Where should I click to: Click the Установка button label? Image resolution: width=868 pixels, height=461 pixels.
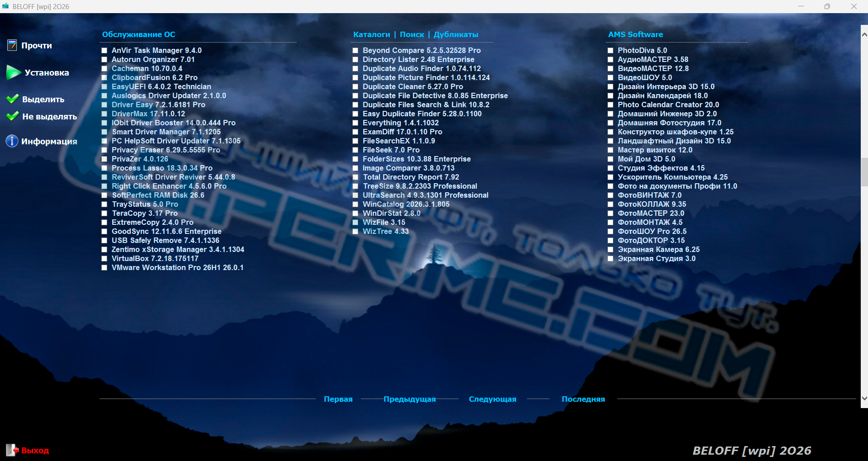(x=47, y=72)
